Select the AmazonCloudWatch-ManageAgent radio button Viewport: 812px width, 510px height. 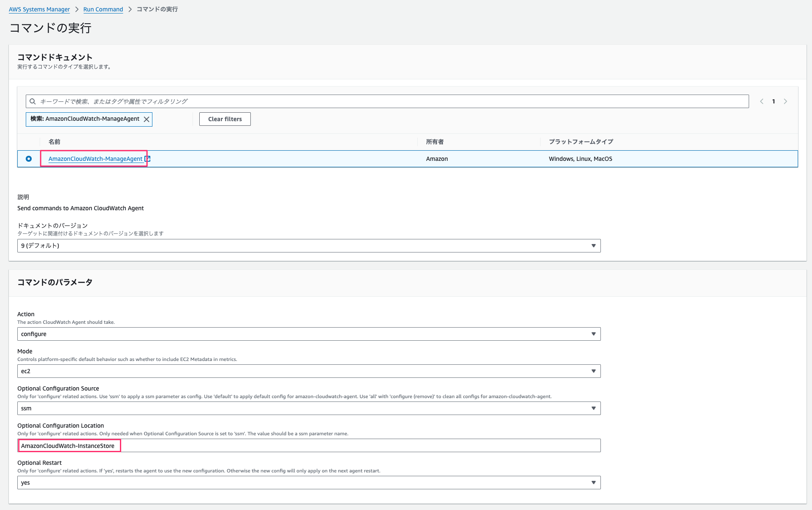tap(29, 159)
